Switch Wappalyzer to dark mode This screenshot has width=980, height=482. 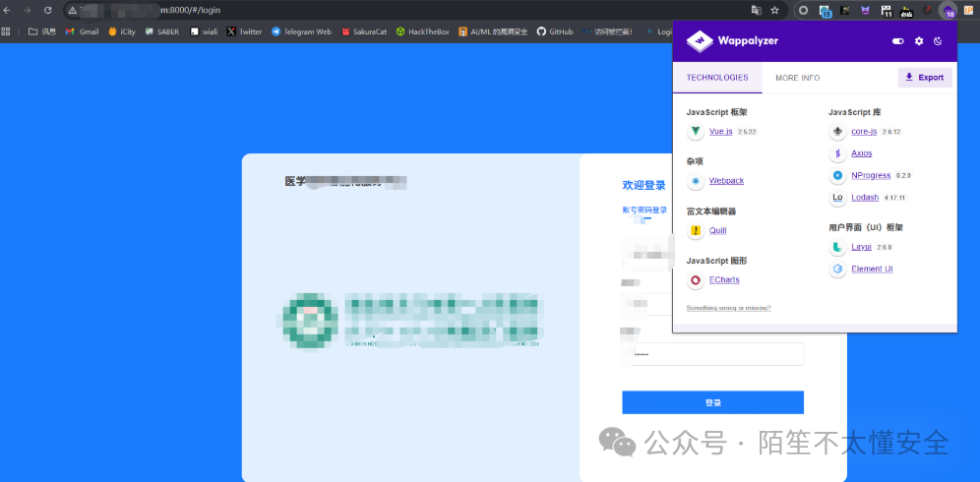(x=938, y=41)
